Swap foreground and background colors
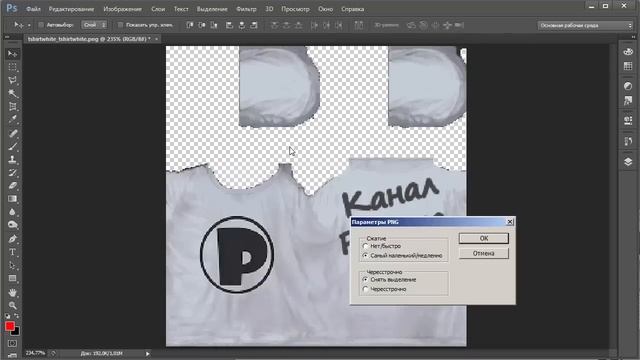 [x=17, y=316]
